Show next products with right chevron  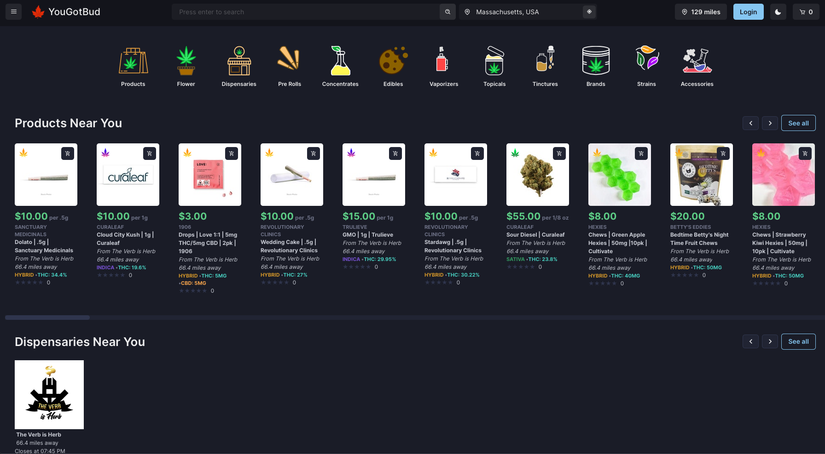[x=770, y=123]
